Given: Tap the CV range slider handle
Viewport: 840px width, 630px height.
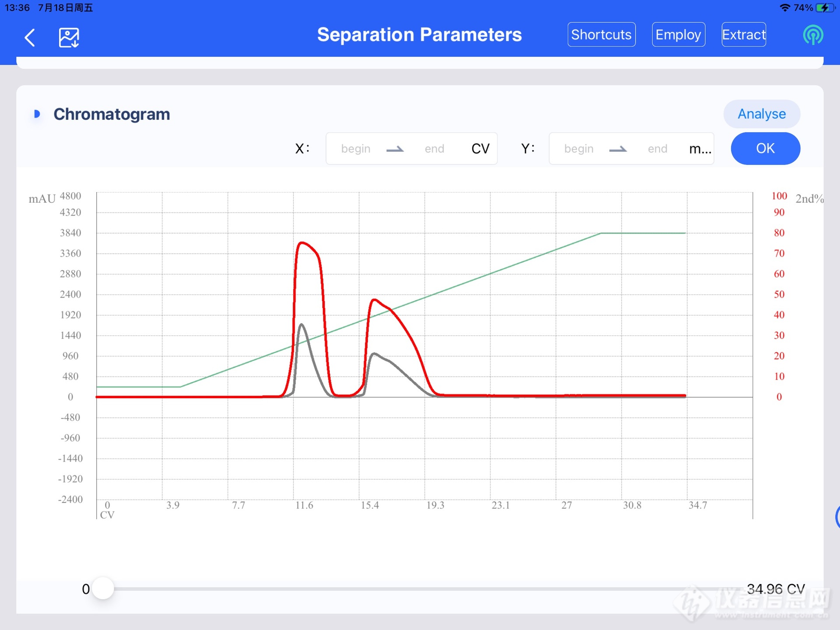Looking at the screenshot, I should coord(103,589).
